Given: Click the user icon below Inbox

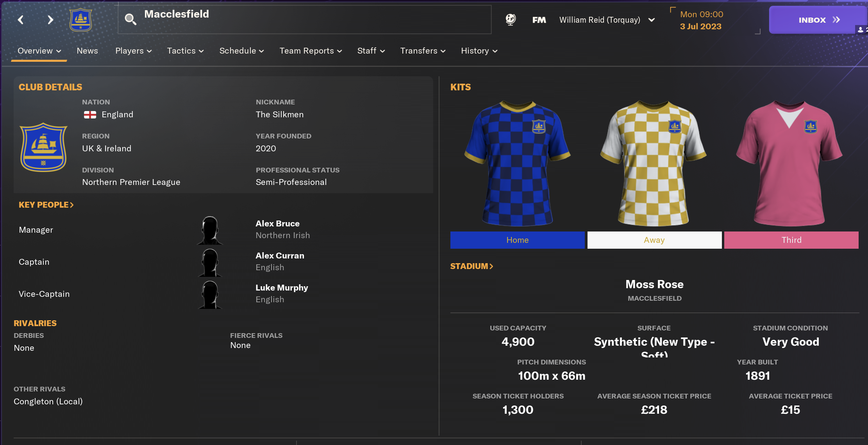Looking at the screenshot, I should pos(861,30).
